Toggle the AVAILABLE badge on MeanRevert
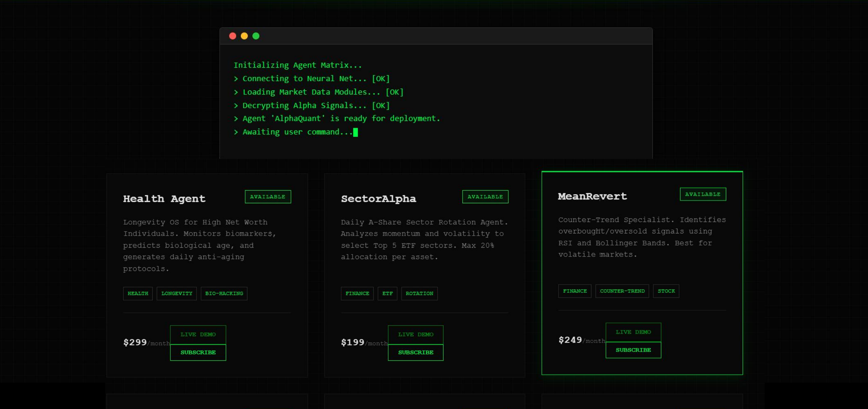This screenshot has height=409, width=868. click(703, 194)
